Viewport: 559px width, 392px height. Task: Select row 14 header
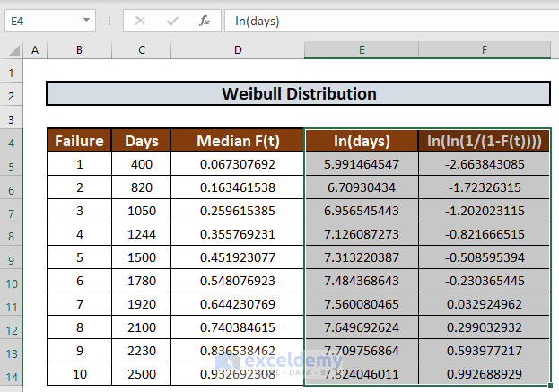[12, 373]
